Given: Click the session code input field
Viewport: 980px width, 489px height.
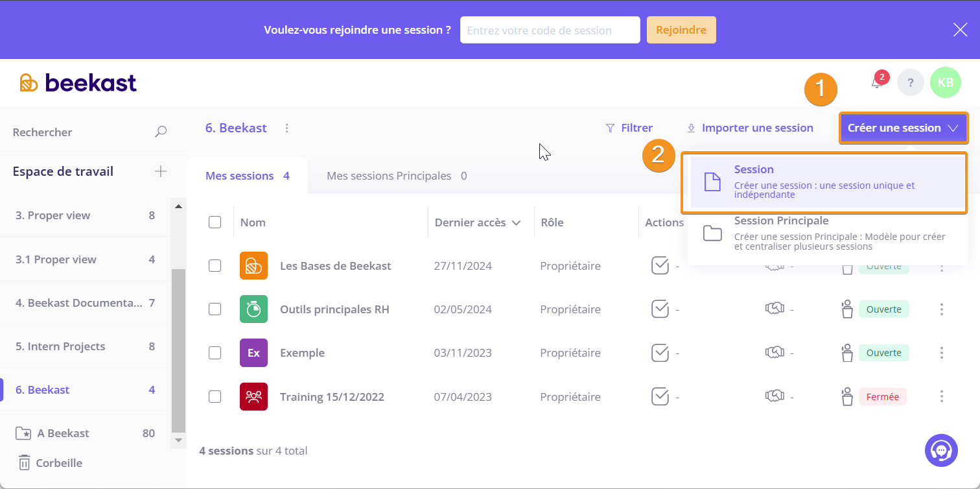Looking at the screenshot, I should pos(550,30).
